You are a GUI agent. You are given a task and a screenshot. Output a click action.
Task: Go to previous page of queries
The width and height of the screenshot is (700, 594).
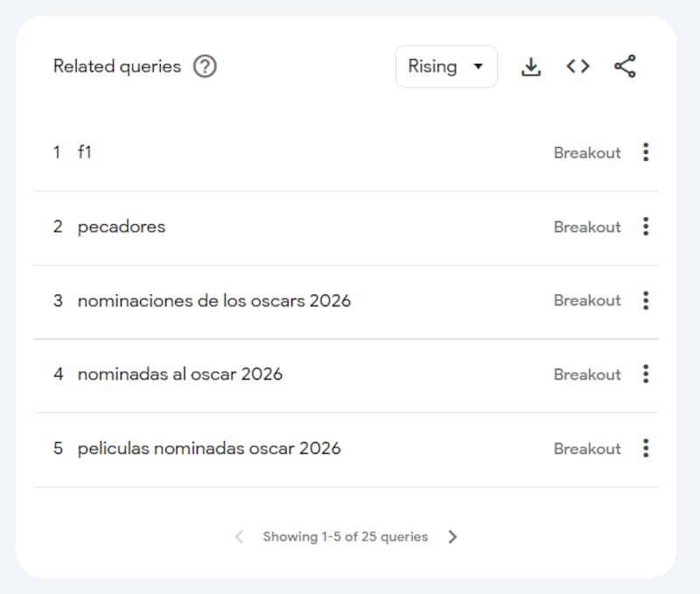[239, 537]
